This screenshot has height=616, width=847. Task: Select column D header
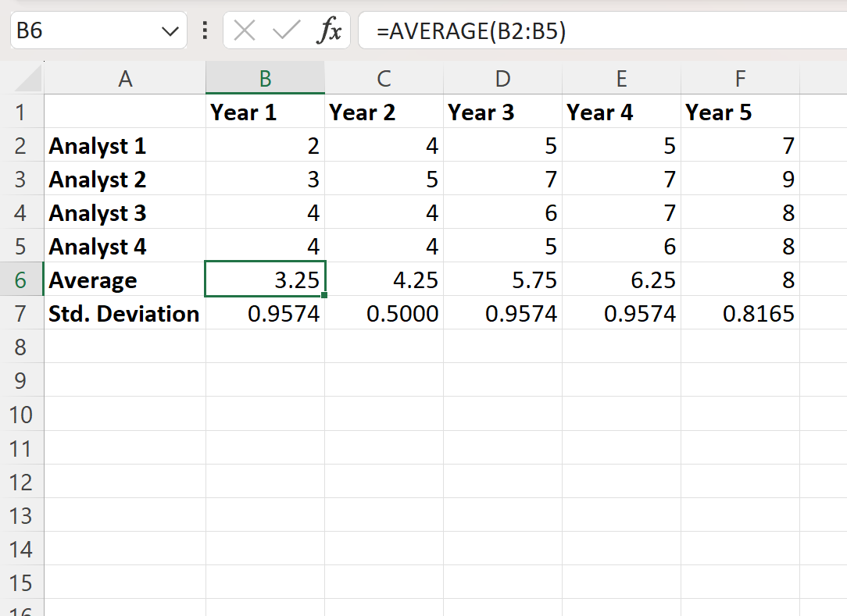[503, 78]
